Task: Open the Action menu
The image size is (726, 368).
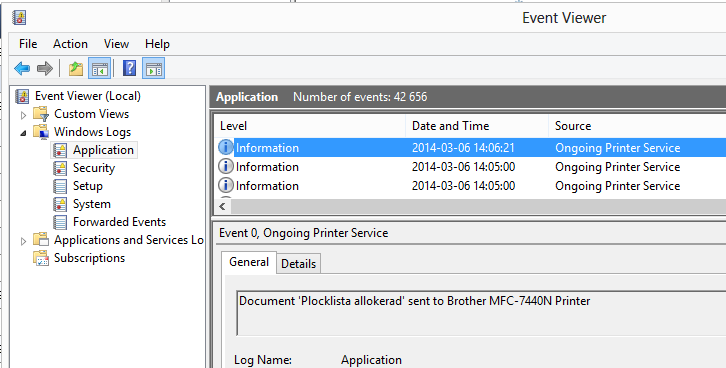Action: [x=70, y=44]
